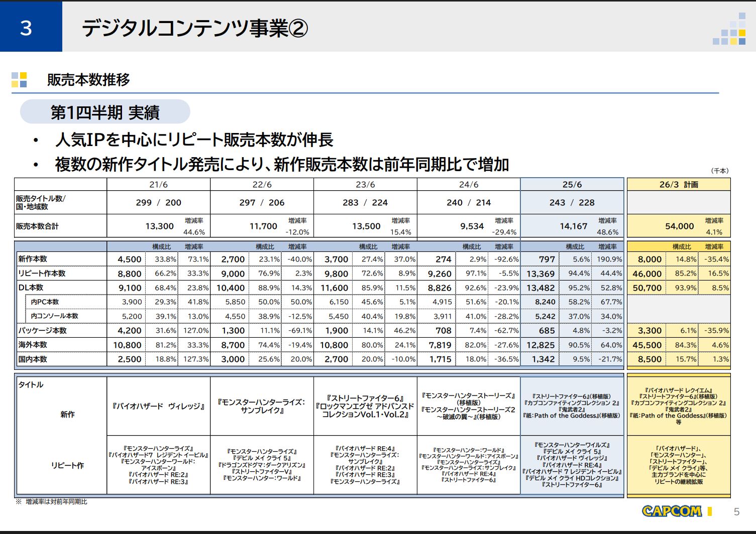
Task: Select the bullet 人気IPを中心にリピート販売本数が伸長
Action: (x=194, y=140)
